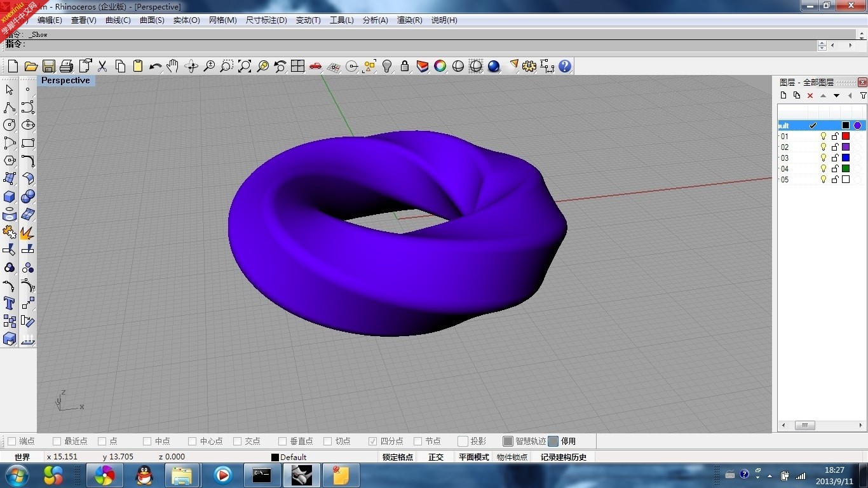Open the 曲面(S) menu
This screenshot has height=488, width=868.
click(152, 20)
